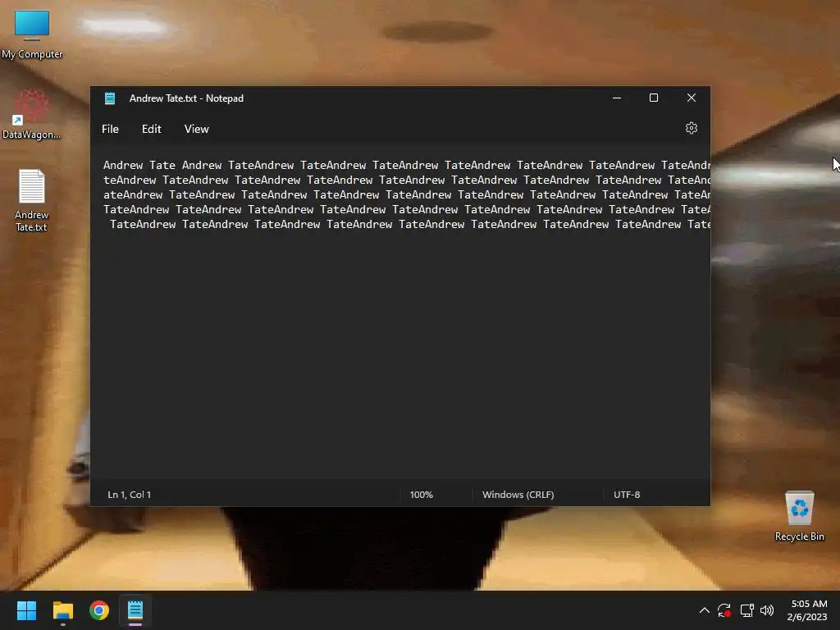
Task: Open the Edit menu in Notepad
Action: point(151,129)
